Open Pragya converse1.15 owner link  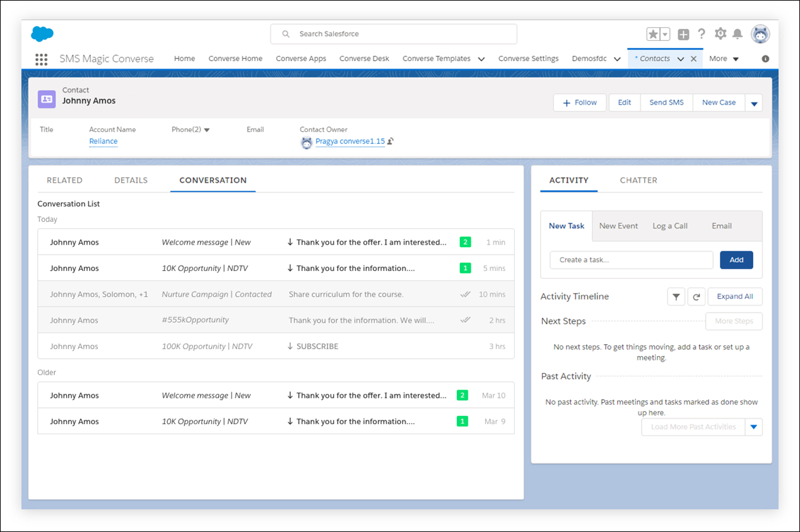click(x=350, y=141)
